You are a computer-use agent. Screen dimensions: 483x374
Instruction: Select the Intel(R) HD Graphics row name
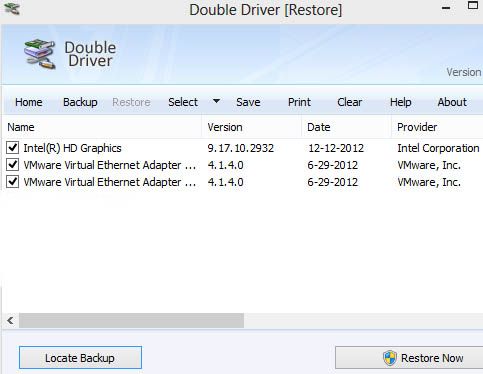point(72,148)
